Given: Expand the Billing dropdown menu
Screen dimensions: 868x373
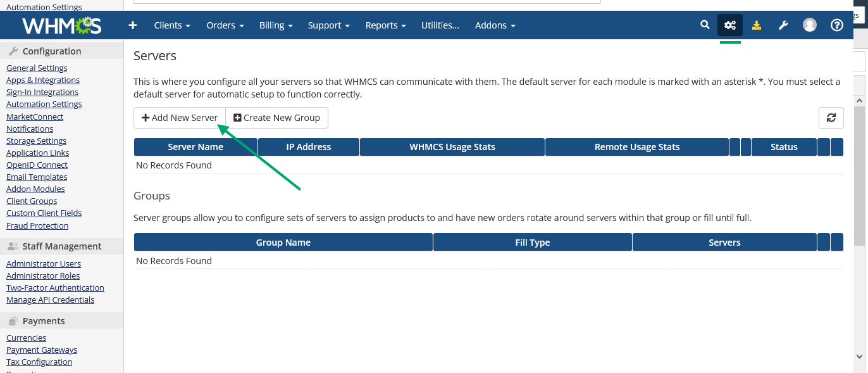Looking at the screenshot, I should (276, 25).
